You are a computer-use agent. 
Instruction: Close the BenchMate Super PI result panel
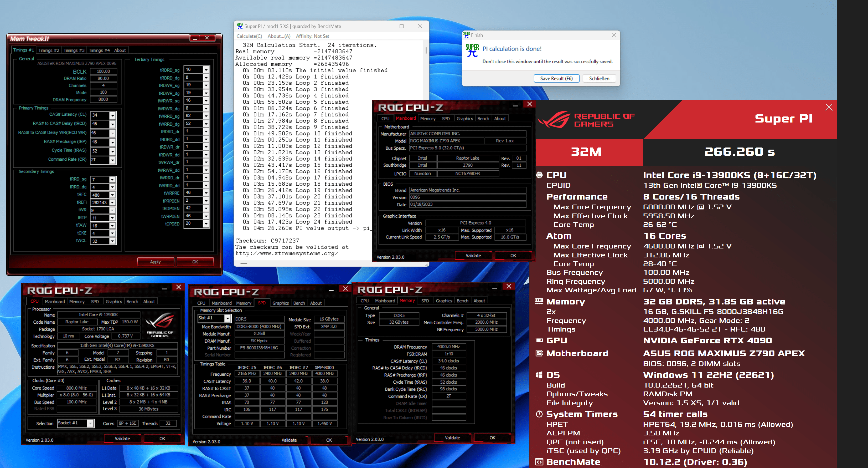(x=829, y=107)
